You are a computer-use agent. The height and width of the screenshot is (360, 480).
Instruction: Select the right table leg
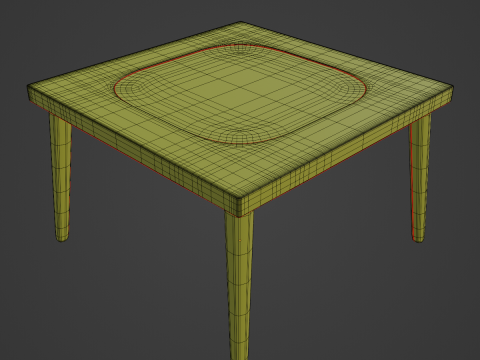(420, 178)
